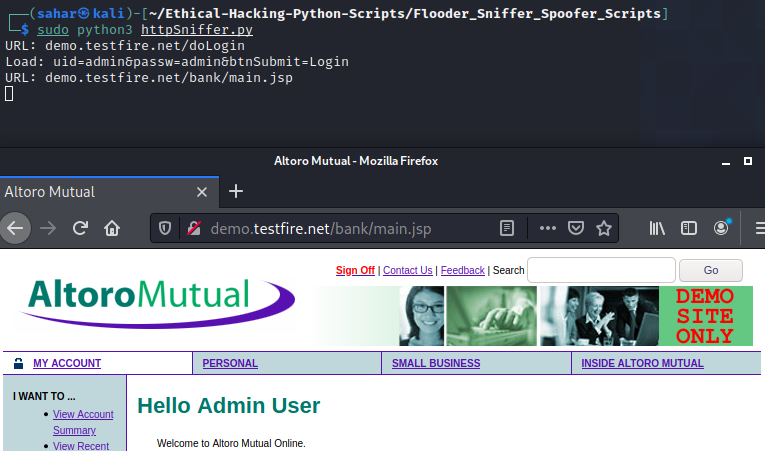
Task: Click httpSniffer.py in the terminal command
Action: pos(197,30)
